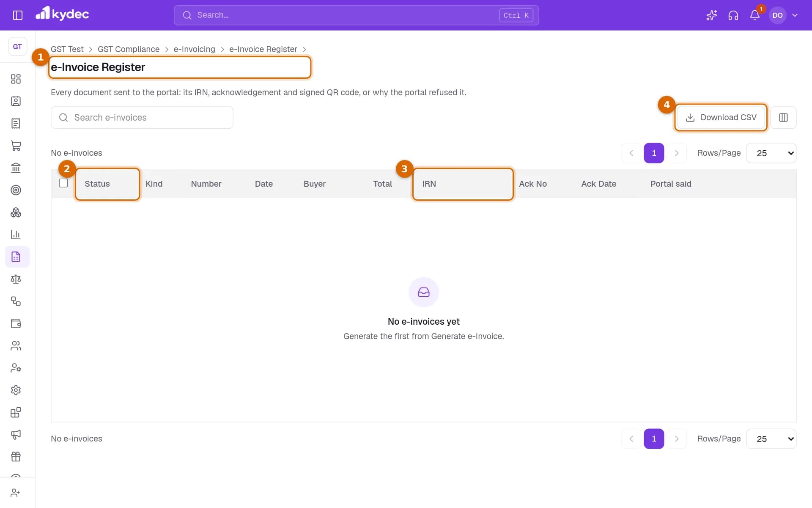
Task: Open the gift rewards icon in sidebar
Action: pyautogui.click(x=16, y=457)
